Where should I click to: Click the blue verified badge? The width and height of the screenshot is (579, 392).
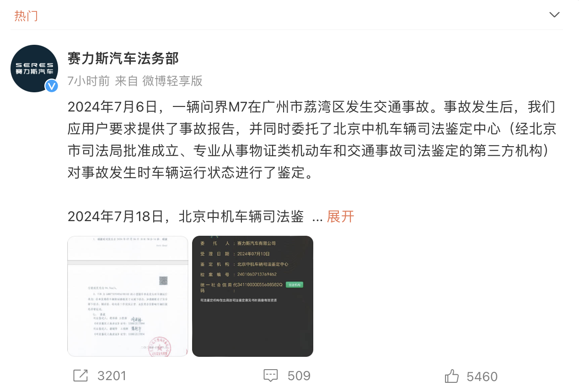point(51,86)
